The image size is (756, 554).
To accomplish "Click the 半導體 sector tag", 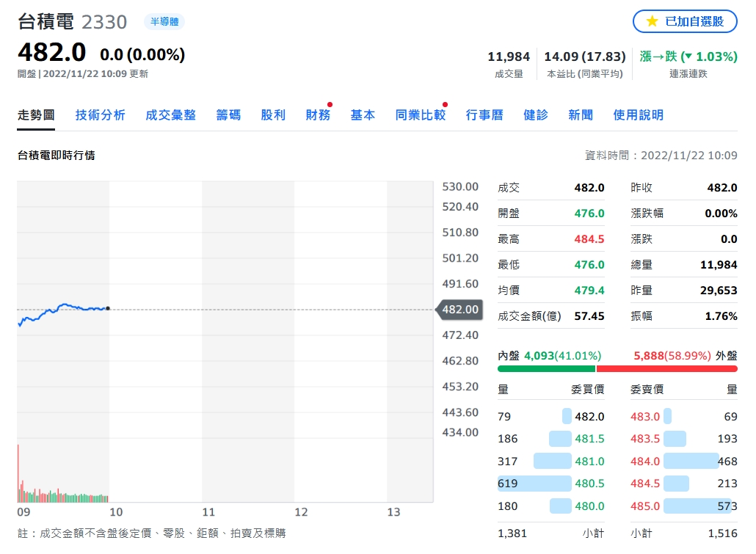I will tap(164, 22).
